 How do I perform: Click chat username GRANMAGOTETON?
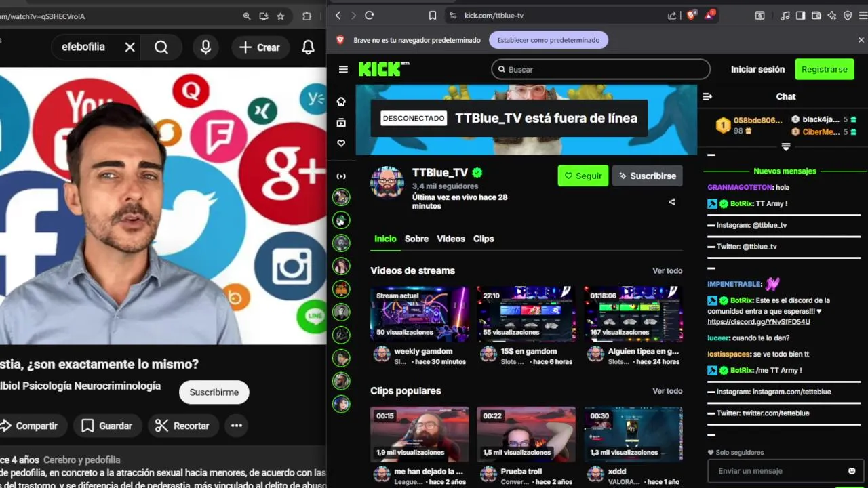pos(741,188)
